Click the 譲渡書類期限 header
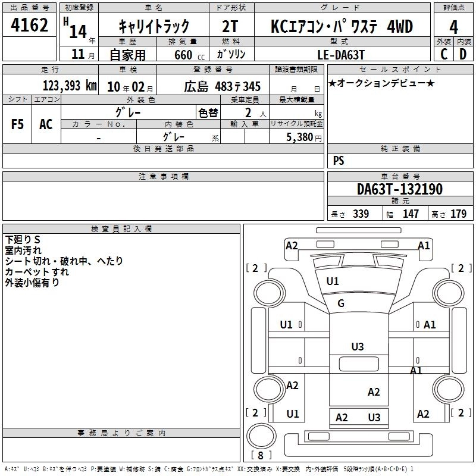Viewport: 476px width, 476px height. click(x=296, y=69)
